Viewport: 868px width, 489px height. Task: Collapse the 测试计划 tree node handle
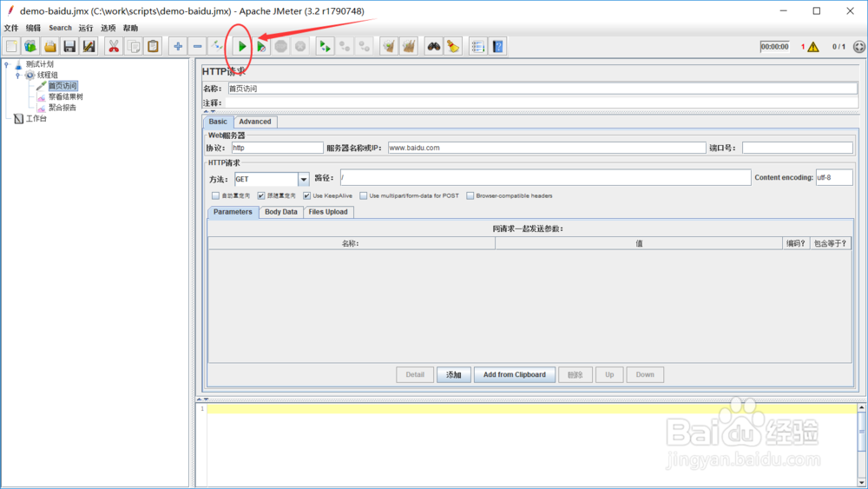tap(7, 64)
